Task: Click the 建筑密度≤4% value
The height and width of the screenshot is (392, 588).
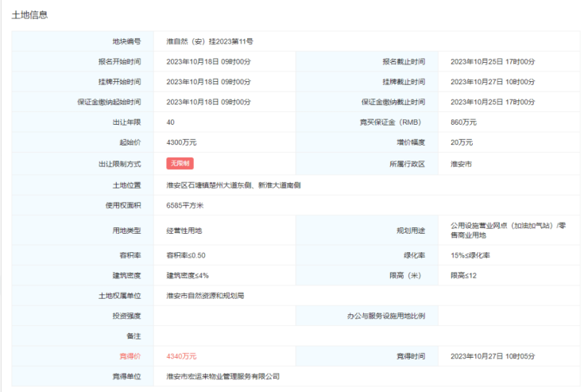Action: 187,276
